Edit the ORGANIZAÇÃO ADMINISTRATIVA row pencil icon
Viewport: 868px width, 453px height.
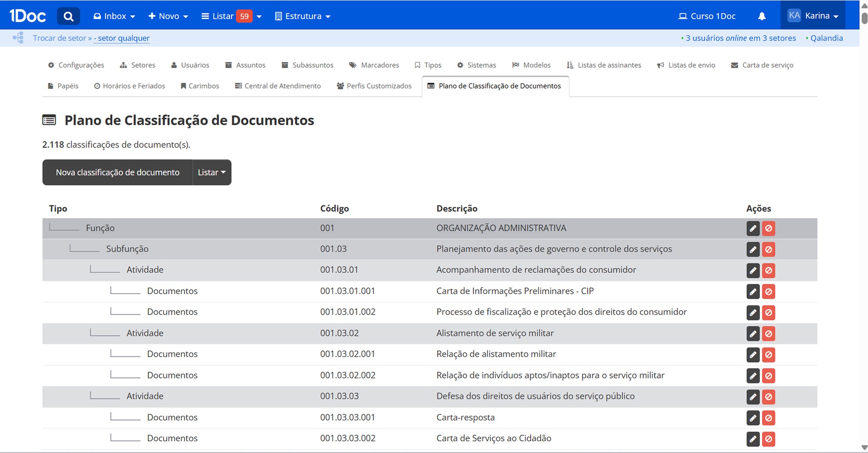(x=753, y=228)
